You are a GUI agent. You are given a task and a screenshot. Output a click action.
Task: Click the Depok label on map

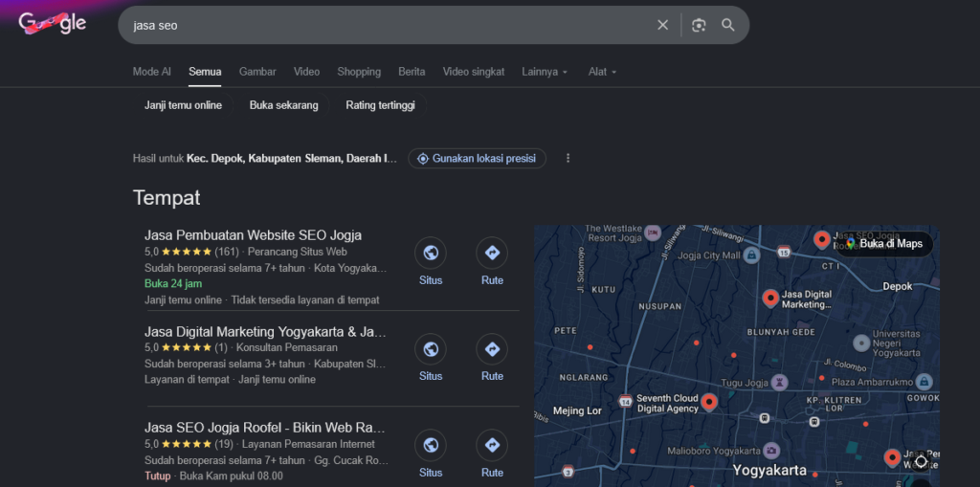(x=898, y=286)
